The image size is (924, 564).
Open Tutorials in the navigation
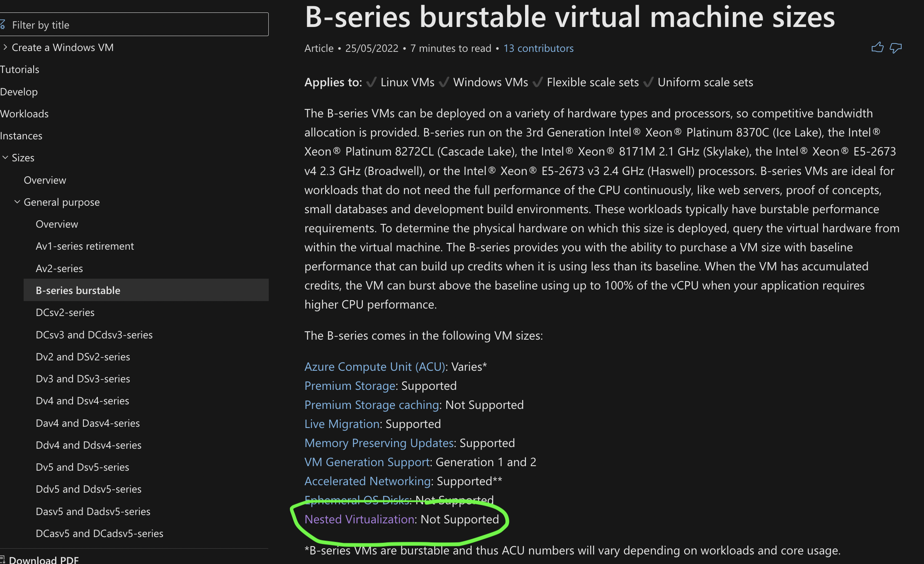click(x=19, y=69)
